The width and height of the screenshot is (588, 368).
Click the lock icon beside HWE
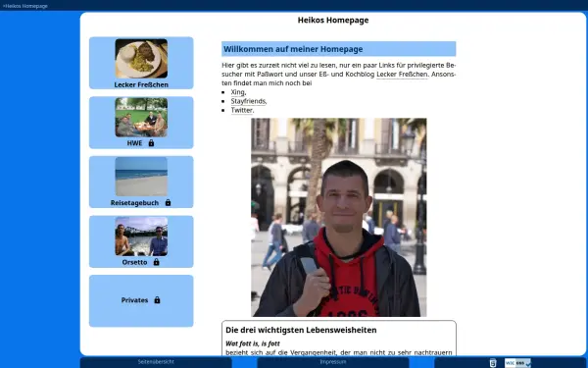click(x=151, y=143)
